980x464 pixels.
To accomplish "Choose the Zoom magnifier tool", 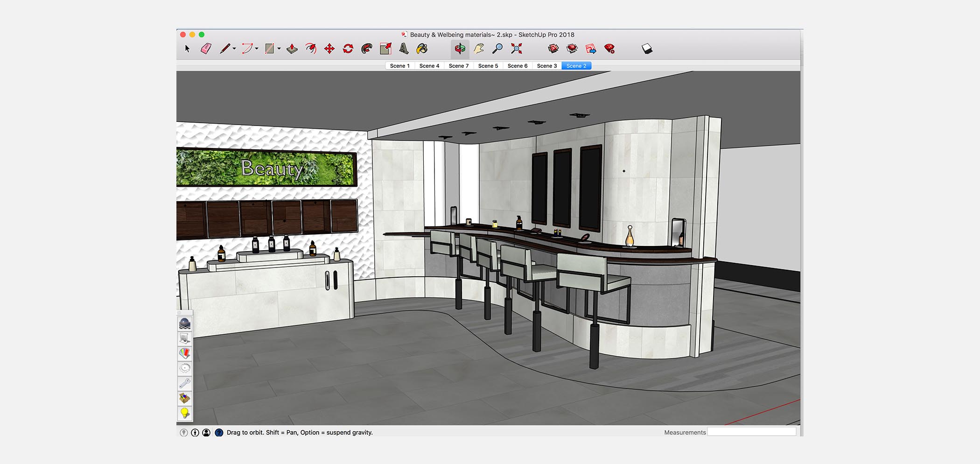I will pos(497,49).
